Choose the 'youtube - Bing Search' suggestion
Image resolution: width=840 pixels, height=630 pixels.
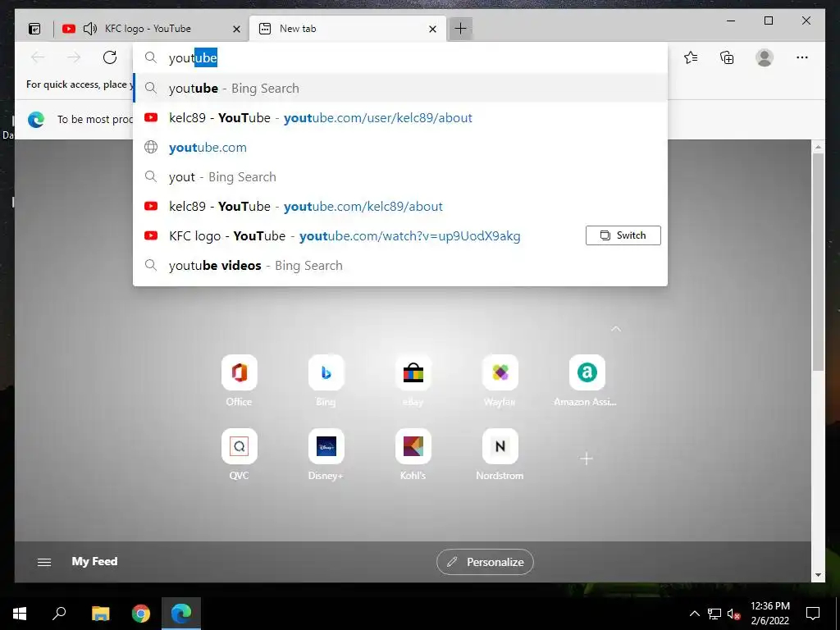400,88
